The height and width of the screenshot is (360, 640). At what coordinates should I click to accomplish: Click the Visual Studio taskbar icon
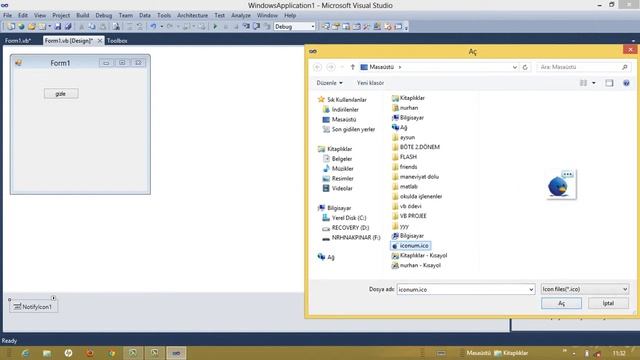pos(176,353)
